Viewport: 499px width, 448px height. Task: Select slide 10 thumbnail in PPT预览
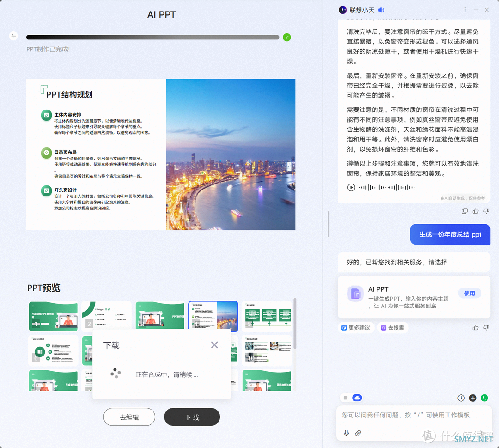pos(267,350)
